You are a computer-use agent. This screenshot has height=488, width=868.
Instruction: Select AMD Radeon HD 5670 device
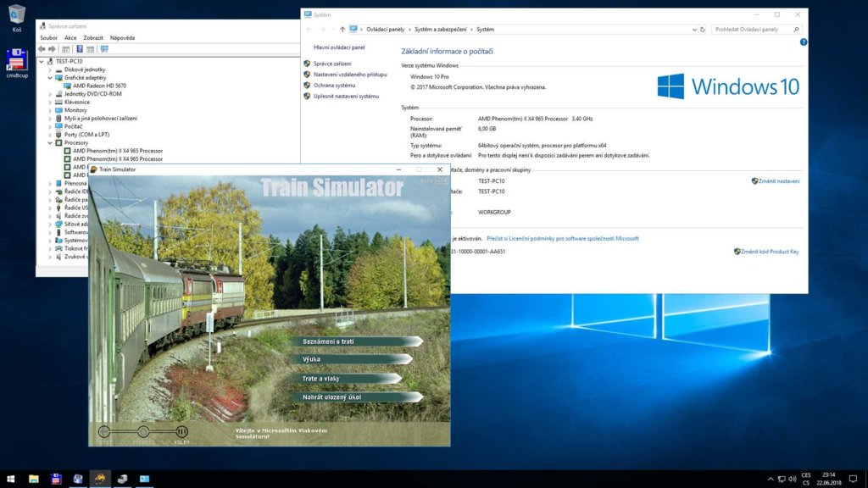99,86
